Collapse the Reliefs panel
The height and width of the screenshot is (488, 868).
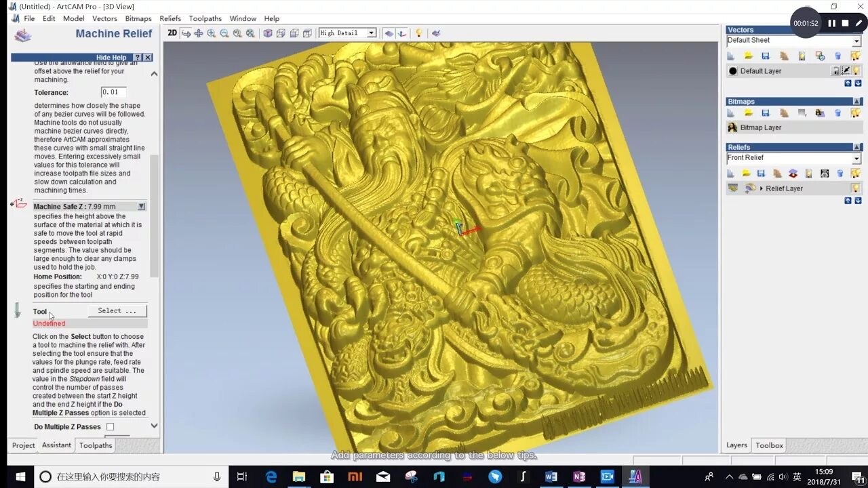pos(857,147)
